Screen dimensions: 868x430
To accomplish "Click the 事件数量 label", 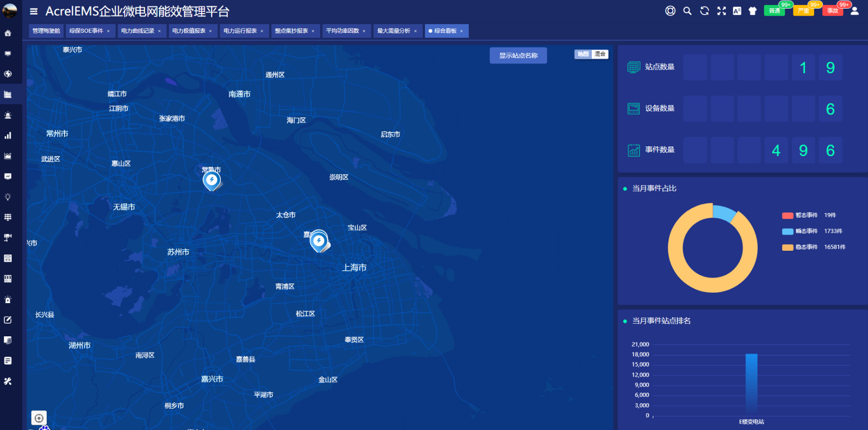I will coord(660,150).
